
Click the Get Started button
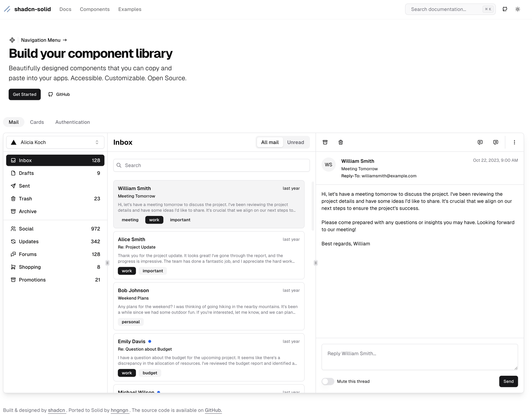(25, 94)
